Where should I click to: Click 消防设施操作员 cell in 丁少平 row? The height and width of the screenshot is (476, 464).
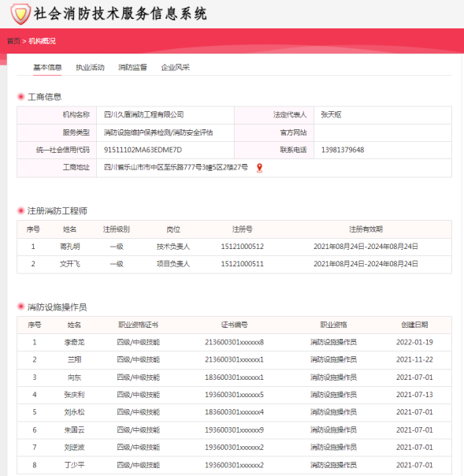[x=333, y=465]
